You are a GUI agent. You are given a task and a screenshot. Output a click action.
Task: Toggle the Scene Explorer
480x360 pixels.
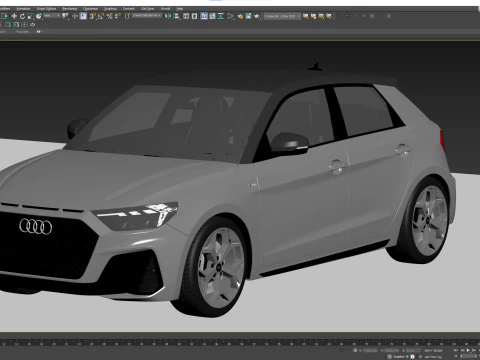tap(186, 16)
